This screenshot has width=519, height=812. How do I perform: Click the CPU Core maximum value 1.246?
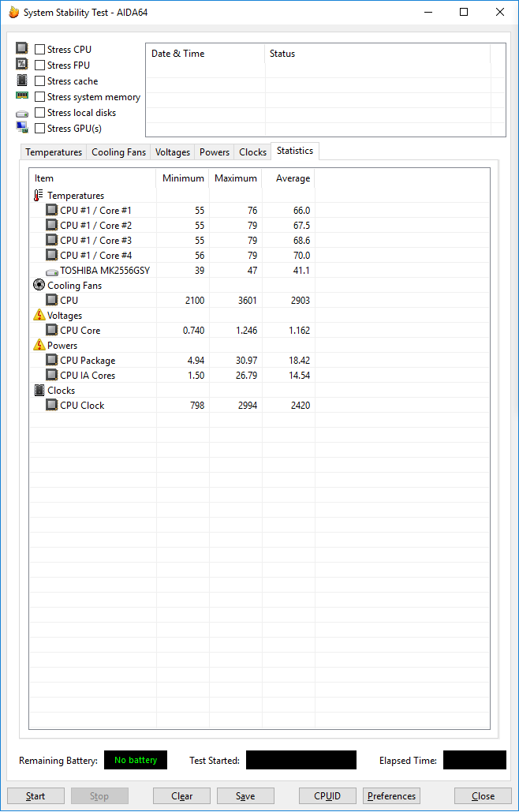pos(246,331)
